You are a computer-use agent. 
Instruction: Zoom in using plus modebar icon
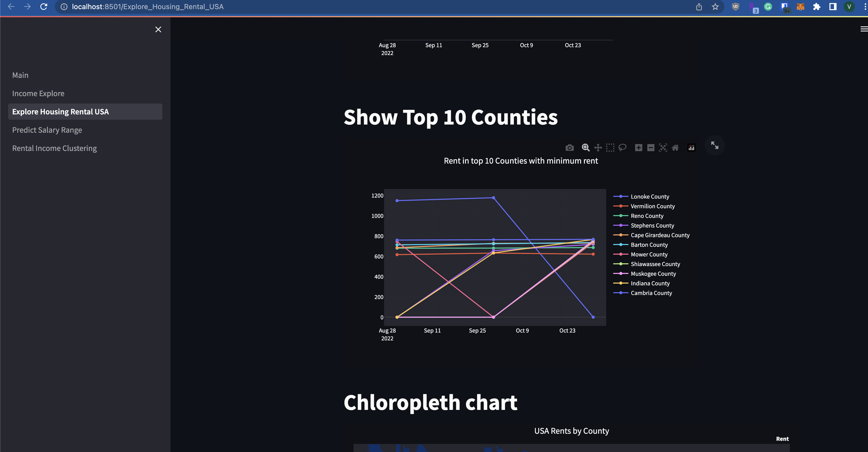click(x=638, y=148)
